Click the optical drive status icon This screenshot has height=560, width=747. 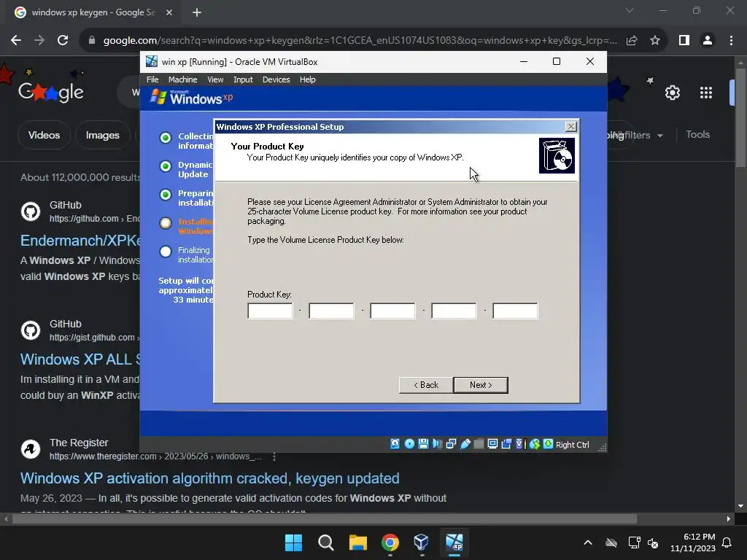click(x=409, y=444)
